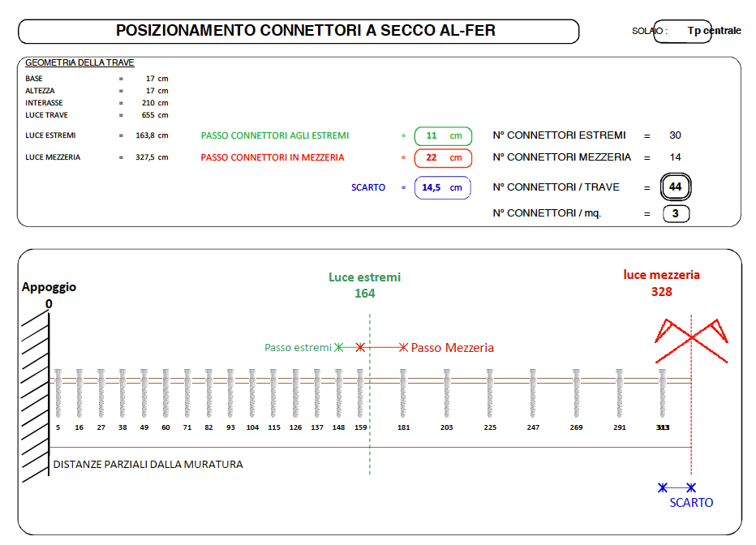Select N° CONNETTORI ESTREMI value 30
The height and width of the screenshot is (545, 756).
click(x=675, y=135)
